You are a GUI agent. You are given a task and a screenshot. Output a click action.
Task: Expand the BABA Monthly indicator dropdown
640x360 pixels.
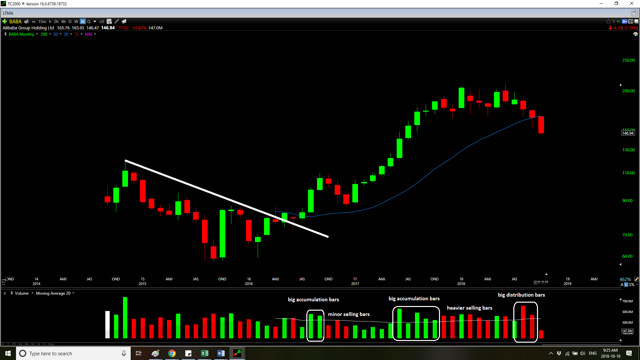pos(37,34)
